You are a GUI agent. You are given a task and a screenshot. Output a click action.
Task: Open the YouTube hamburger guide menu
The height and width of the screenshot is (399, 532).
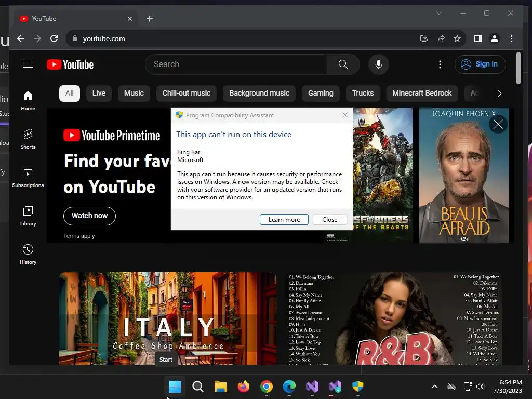tap(28, 64)
